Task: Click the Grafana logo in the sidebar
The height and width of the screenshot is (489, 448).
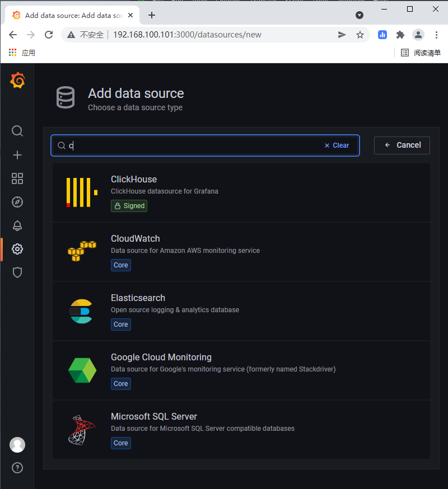Action: coord(17,80)
